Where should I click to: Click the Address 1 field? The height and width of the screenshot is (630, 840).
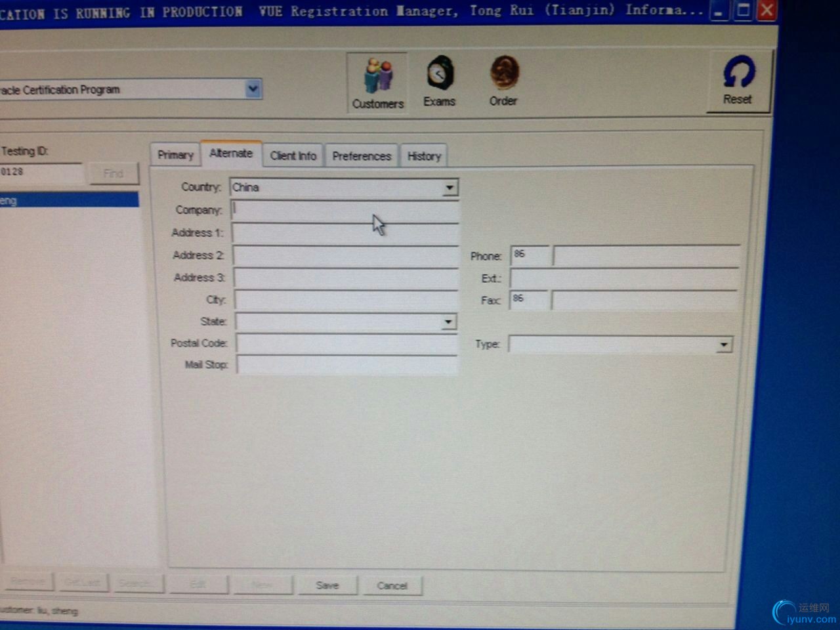pyautogui.click(x=345, y=234)
